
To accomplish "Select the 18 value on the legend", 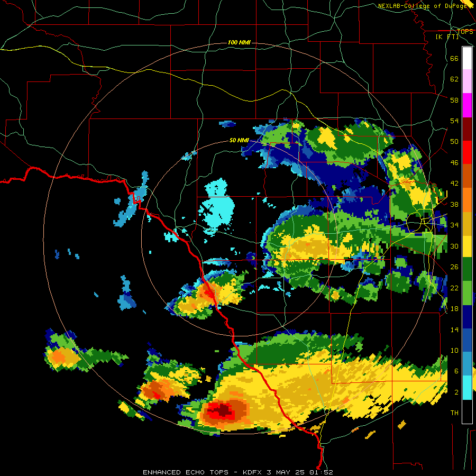I will tap(454, 309).
